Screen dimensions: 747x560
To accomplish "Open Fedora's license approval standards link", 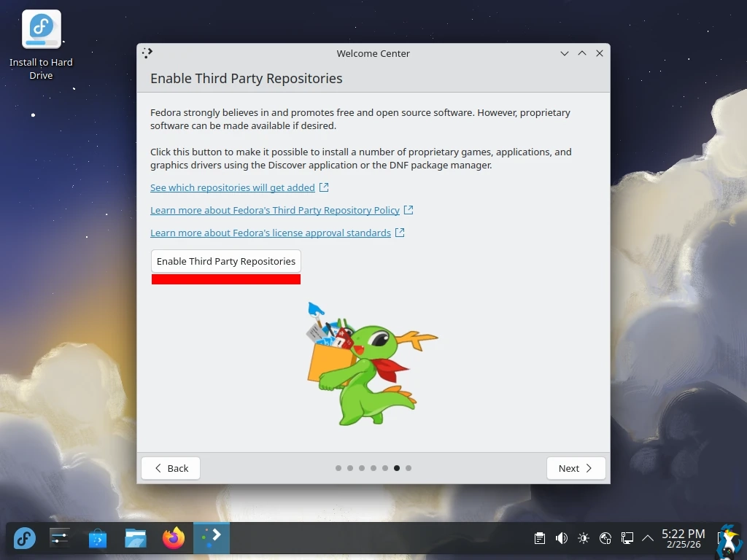I will (271, 233).
